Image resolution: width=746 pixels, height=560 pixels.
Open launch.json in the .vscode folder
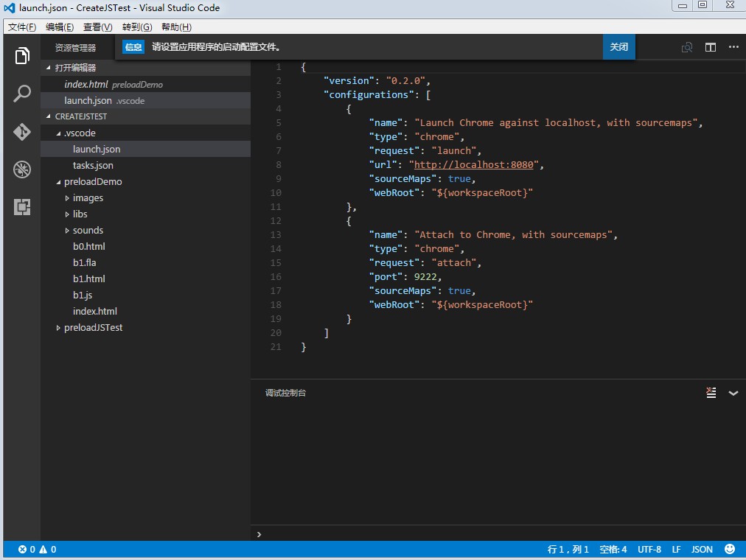[145, 150]
